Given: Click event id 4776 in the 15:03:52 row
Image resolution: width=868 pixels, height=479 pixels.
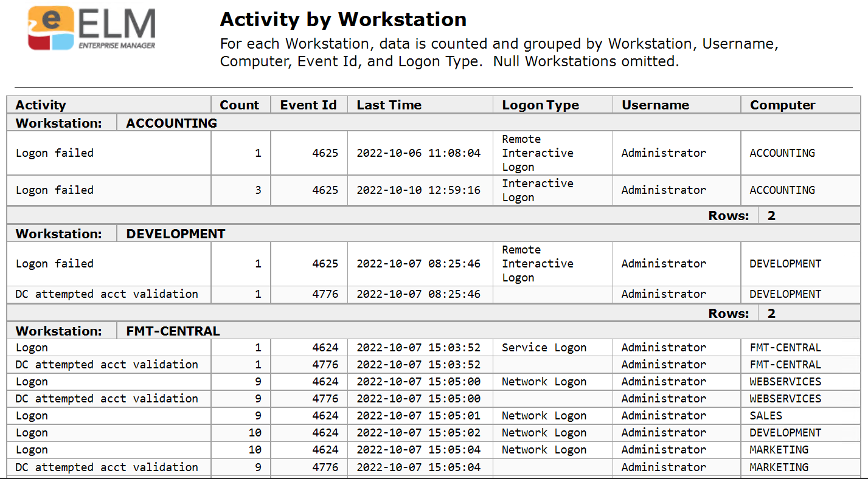Looking at the screenshot, I should pos(325,365).
